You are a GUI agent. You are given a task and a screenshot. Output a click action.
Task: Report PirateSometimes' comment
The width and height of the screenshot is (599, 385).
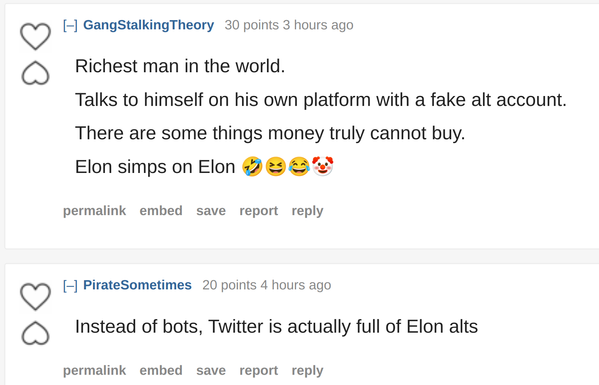(x=259, y=370)
